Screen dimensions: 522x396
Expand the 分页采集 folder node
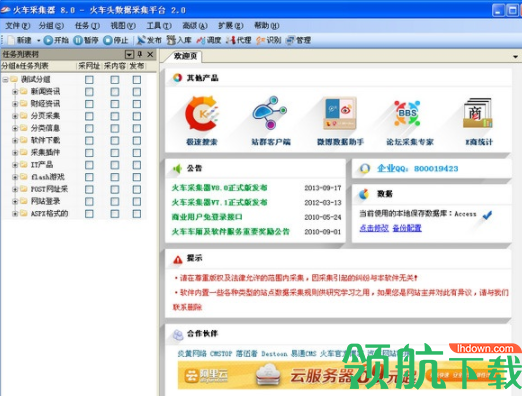[x=15, y=116]
